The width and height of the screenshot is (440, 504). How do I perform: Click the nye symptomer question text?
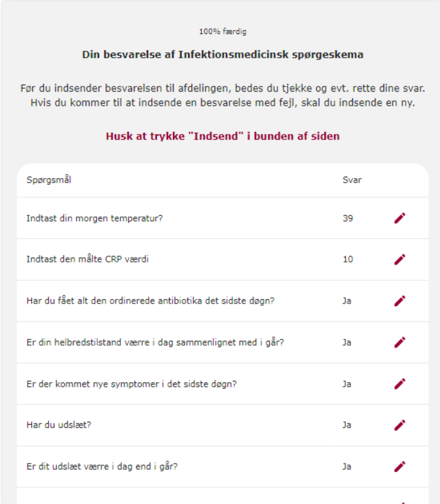coord(131,384)
